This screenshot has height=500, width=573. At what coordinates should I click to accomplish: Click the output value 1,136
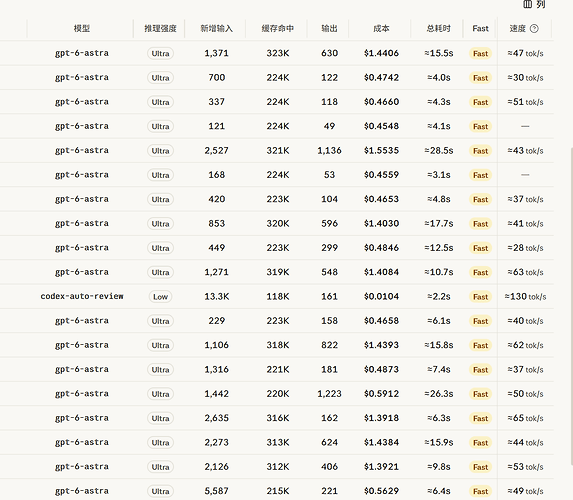tap(329, 151)
